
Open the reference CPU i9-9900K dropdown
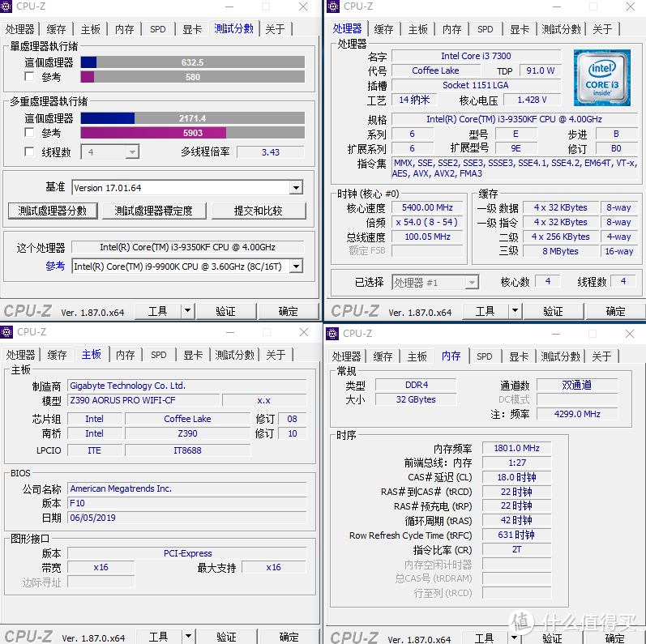pos(296,267)
